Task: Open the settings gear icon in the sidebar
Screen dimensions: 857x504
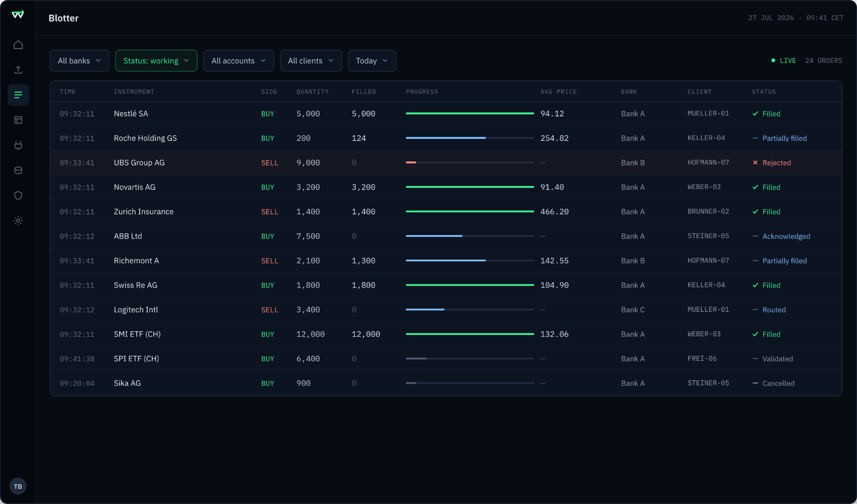Action: (x=18, y=220)
